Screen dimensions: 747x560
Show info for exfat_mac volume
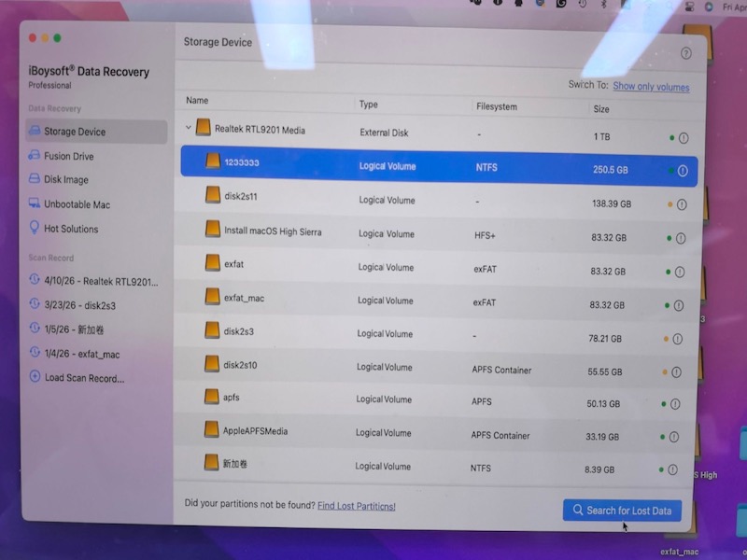679,305
